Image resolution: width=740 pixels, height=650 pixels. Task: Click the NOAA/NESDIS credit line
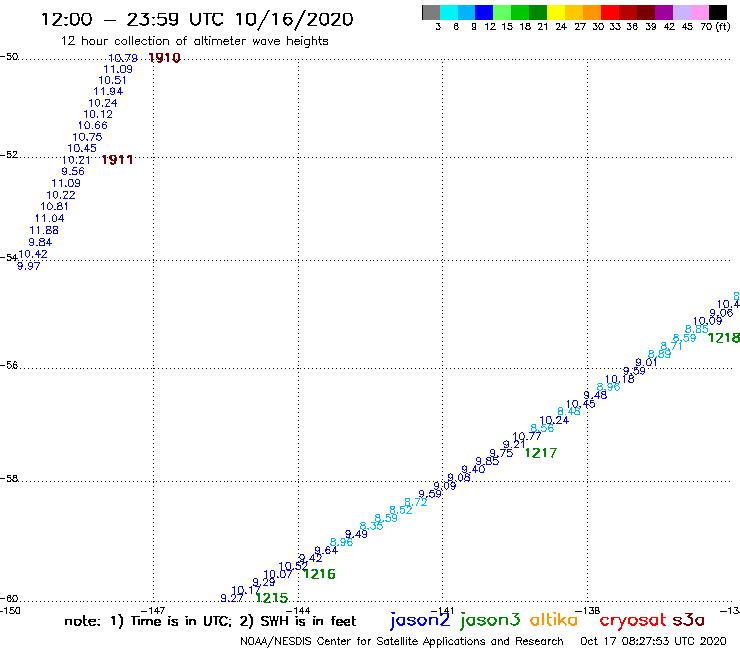(x=402, y=641)
